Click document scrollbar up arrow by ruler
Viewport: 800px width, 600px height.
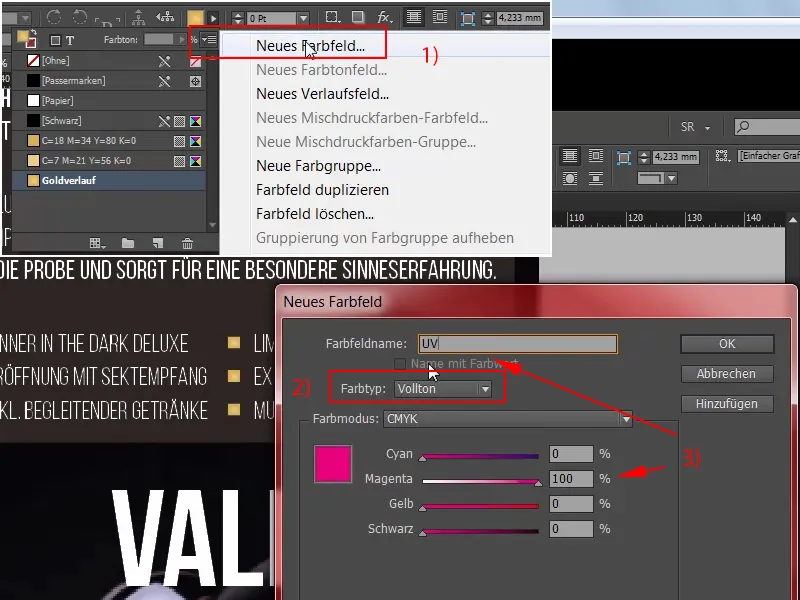tap(792, 220)
